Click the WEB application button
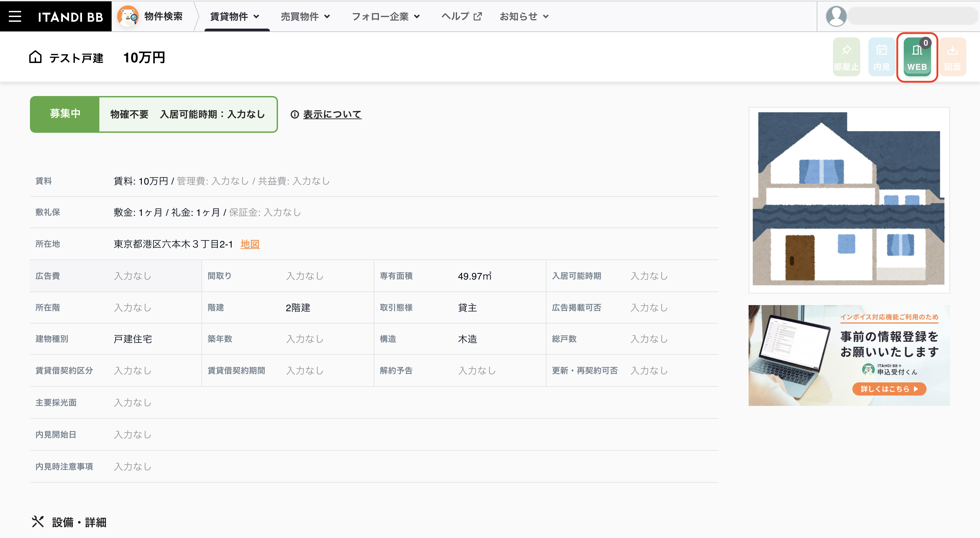 click(917, 57)
